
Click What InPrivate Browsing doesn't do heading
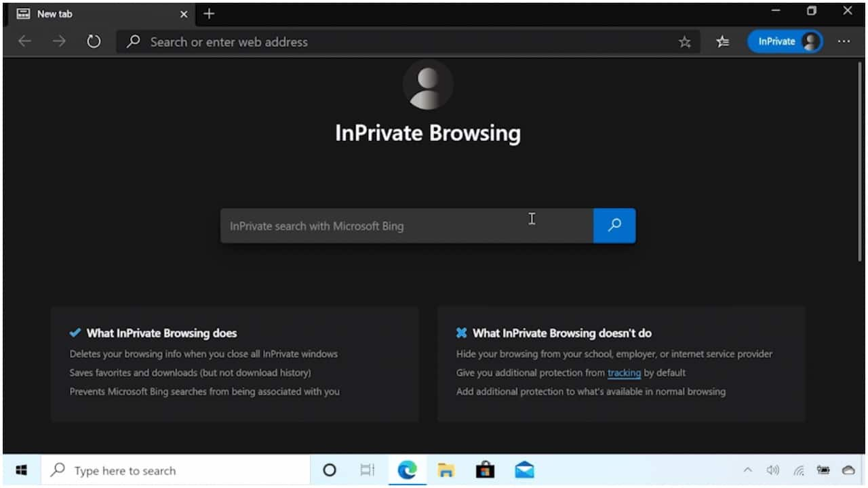click(x=562, y=333)
